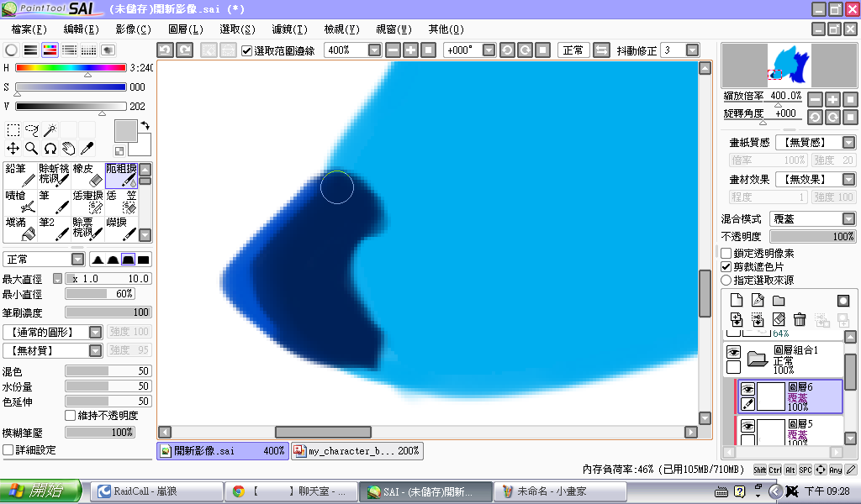Viewport: 861px width, 504px height.
Task: Select the rectangular selection tool
Action: [13, 130]
